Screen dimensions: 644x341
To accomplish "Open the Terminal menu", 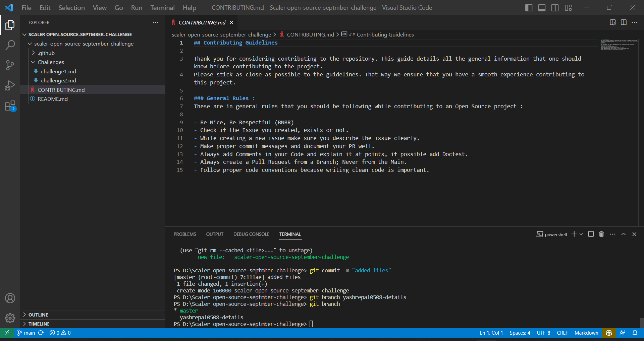I will pyautogui.click(x=162, y=7).
